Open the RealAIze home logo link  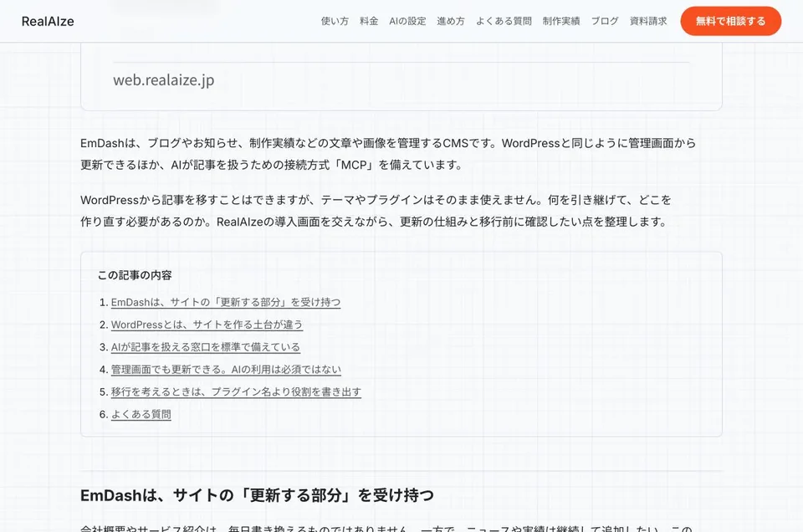point(48,22)
